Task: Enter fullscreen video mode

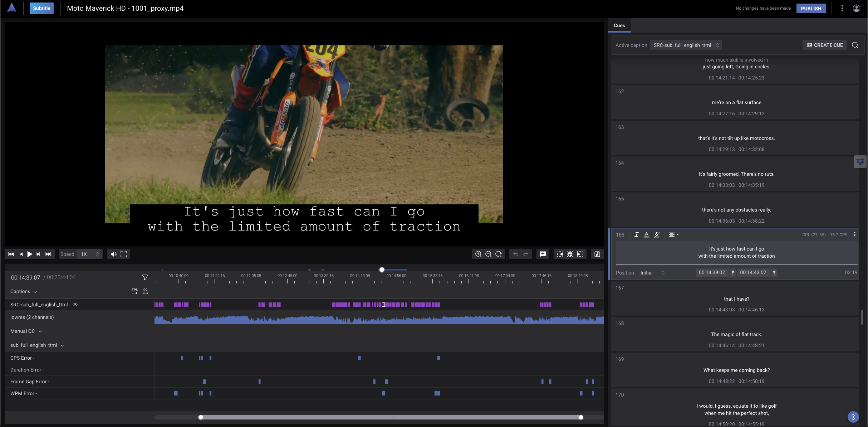Action: click(124, 254)
